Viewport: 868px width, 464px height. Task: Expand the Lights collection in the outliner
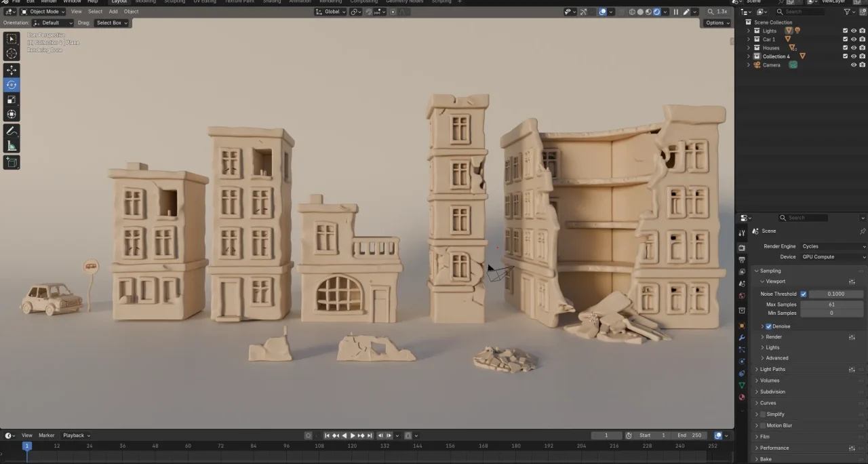coord(749,31)
